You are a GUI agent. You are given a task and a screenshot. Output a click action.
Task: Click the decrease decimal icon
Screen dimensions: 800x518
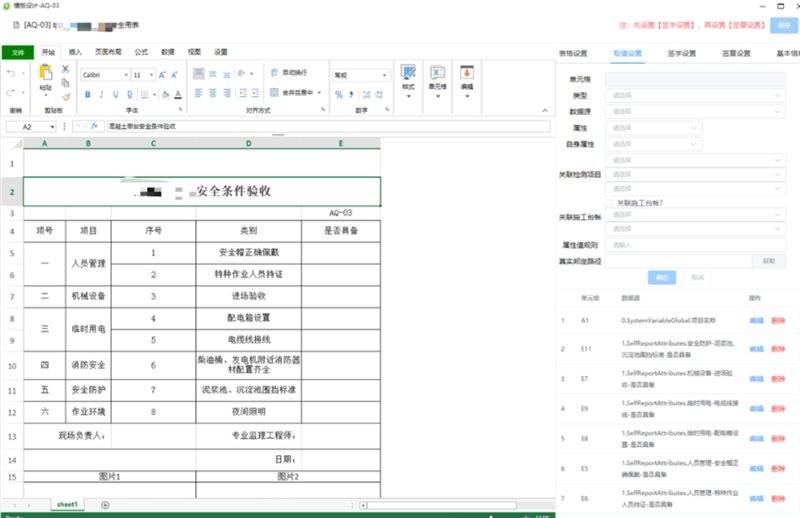pos(379,94)
